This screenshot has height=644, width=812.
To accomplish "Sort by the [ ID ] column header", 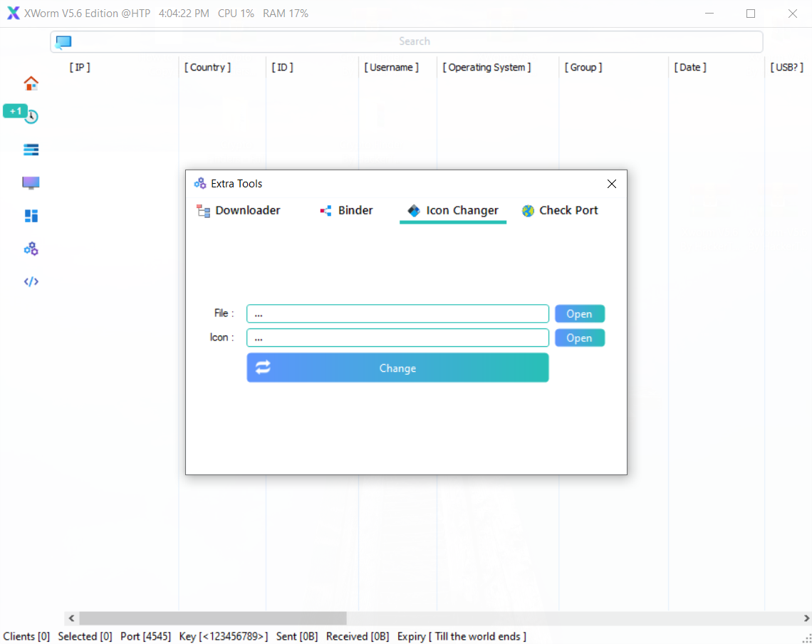I will [x=283, y=68].
